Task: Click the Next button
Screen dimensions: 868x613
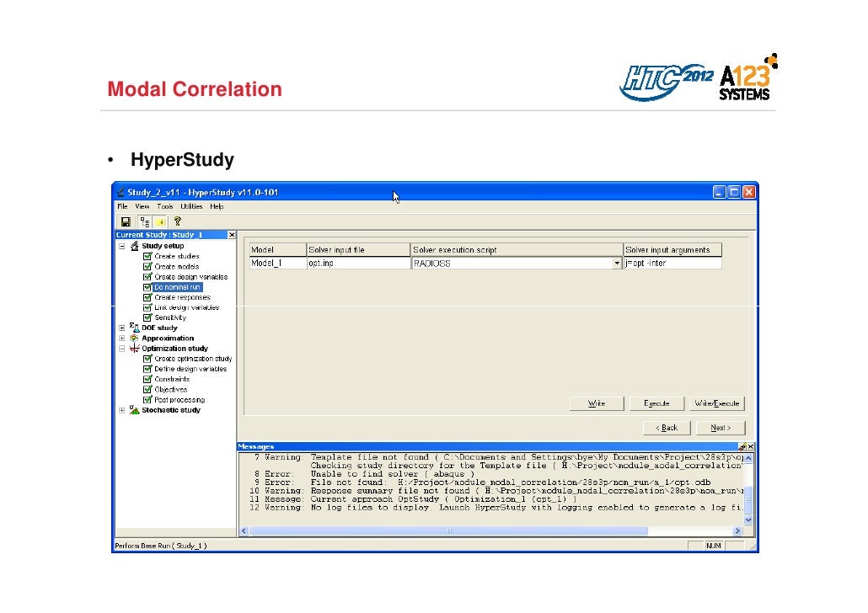Action: point(721,428)
